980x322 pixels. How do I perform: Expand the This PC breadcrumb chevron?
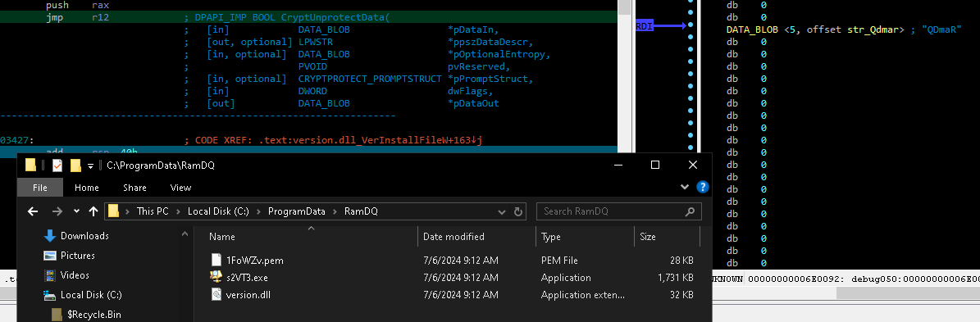tap(178, 211)
